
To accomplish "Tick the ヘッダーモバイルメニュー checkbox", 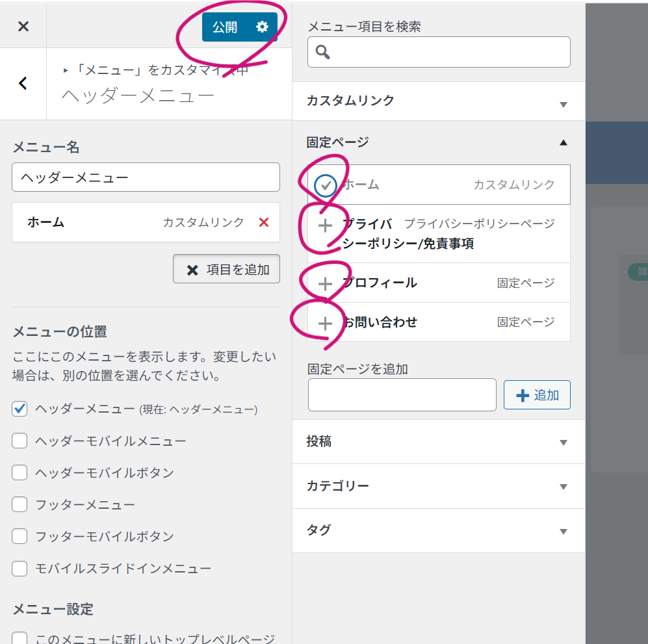I will [x=20, y=441].
